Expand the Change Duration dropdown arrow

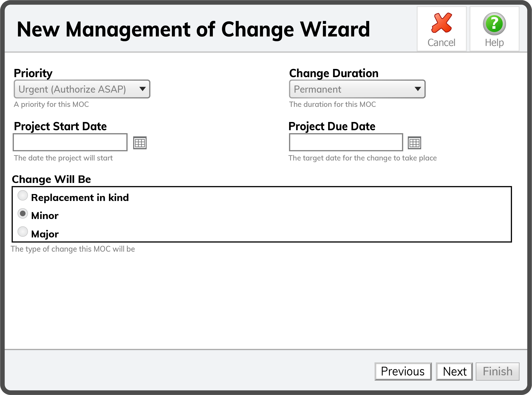tap(418, 89)
